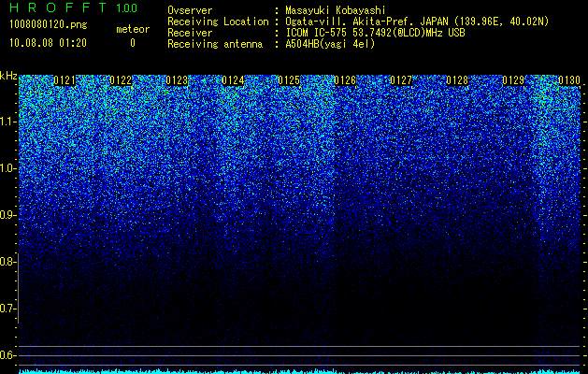This screenshot has width=588, height=374.
Task: Click the 0130 time marker
Action: [569, 80]
